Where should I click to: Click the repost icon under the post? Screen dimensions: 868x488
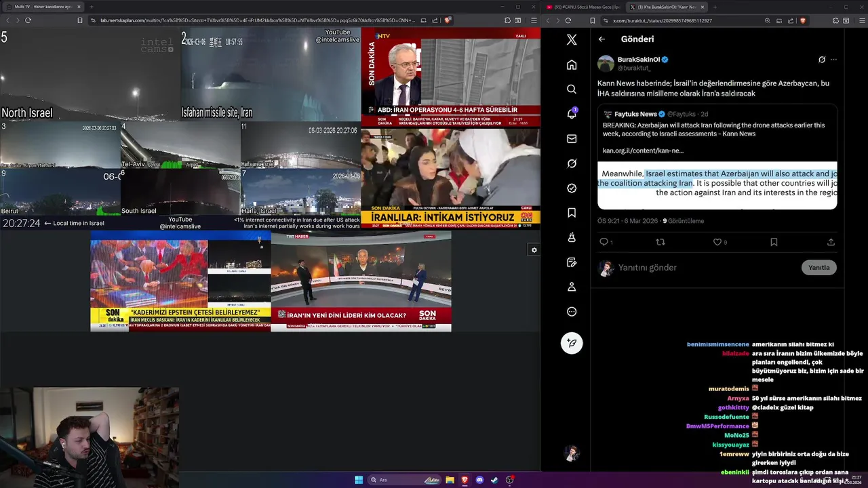click(660, 242)
